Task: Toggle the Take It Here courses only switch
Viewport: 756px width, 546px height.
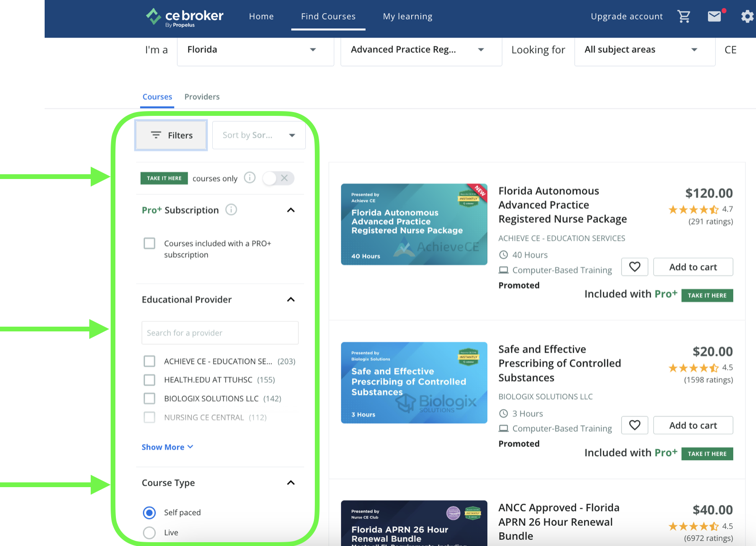Action: click(x=278, y=178)
